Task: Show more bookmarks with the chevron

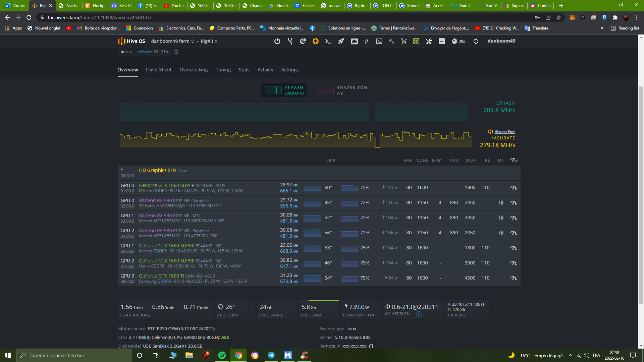Action: click(x=602, y=28)
